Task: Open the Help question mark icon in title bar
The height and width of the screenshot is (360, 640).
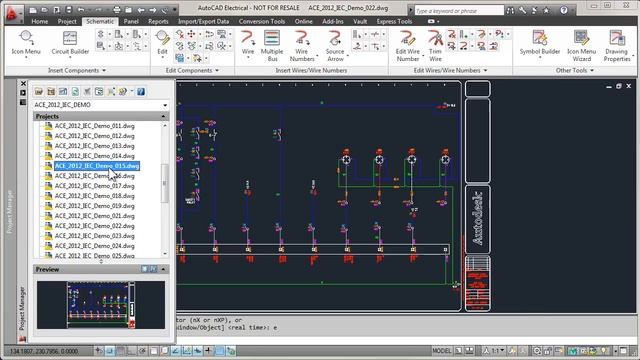Action: (564, 10)
